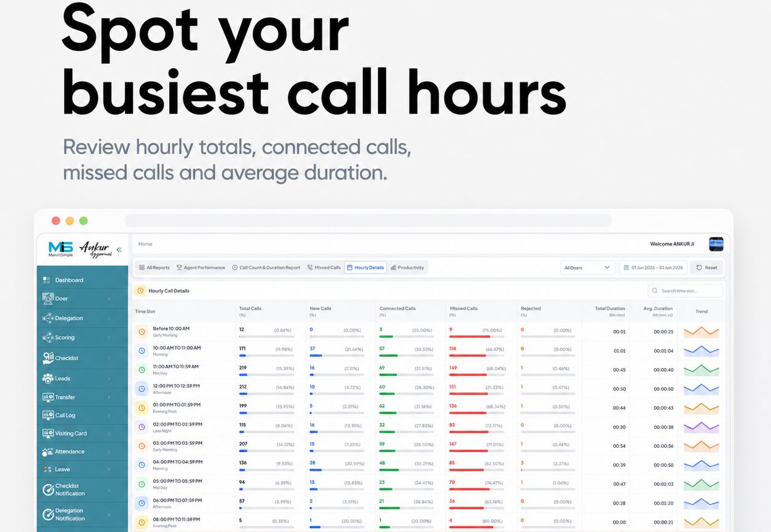Click the Leave sidebar icon
This screenshot has width=771, height=532.
point(47,469)
